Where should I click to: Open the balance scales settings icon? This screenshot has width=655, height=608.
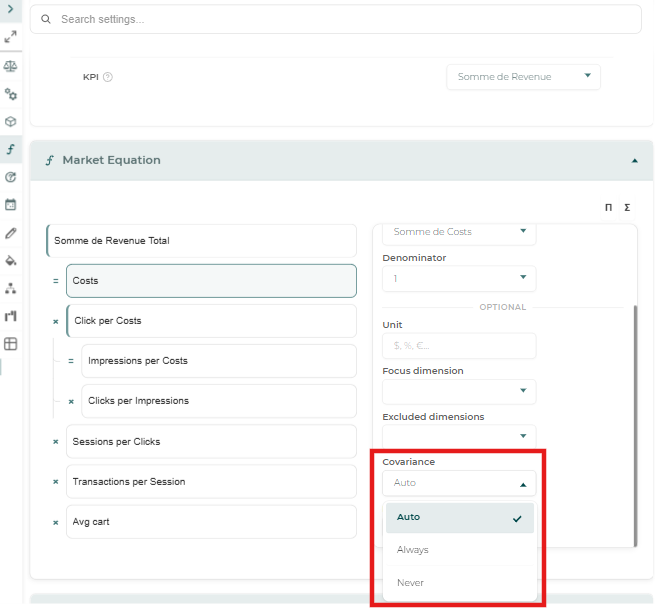[10, 66]
